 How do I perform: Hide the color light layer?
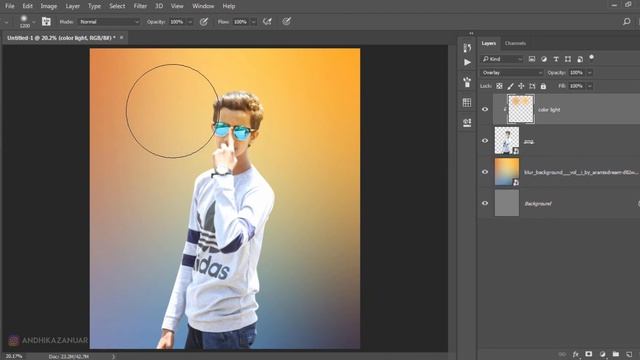click(x=485, y=109)
